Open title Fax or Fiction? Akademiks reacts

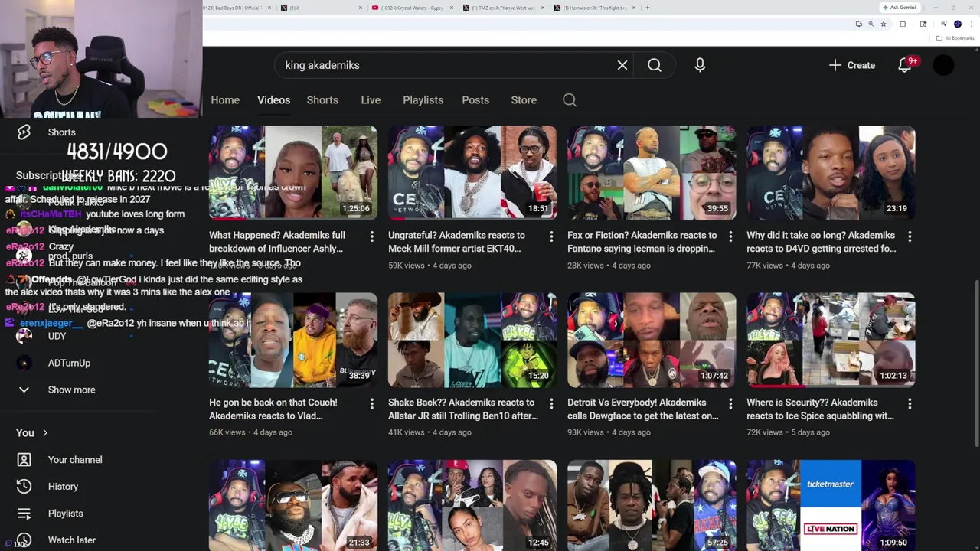(x=642, y=242)
